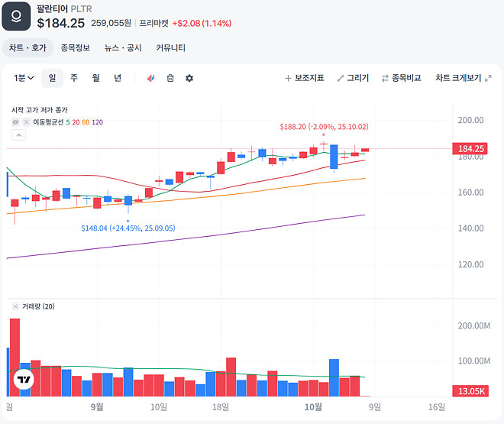Collapse the indicator legend with the chevron

[x=18, y=135]
